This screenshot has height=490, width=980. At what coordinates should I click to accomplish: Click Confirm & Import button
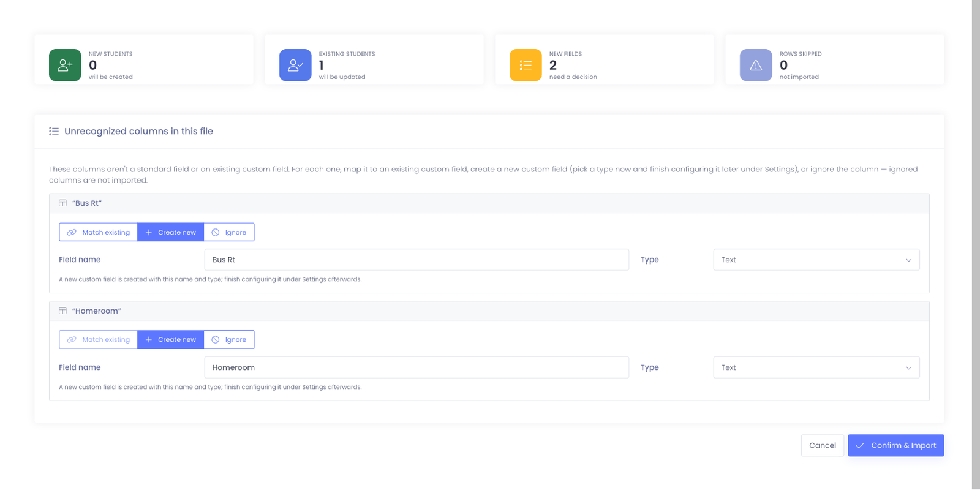(x=896, y=445)
